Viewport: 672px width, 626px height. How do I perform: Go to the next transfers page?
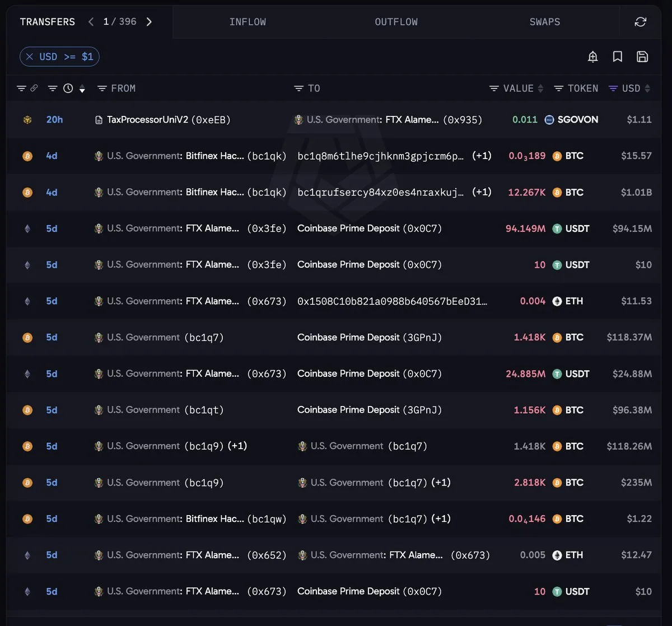tap(149, 22)
